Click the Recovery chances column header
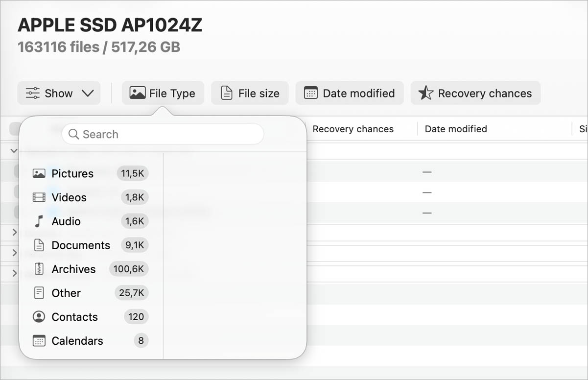The image size is (588, 380). pos(353,129)
